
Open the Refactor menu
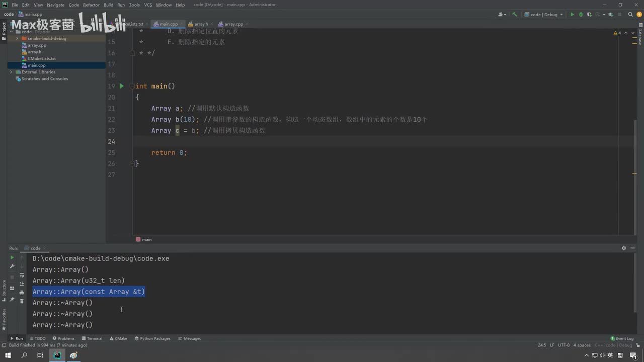point(91,5)
